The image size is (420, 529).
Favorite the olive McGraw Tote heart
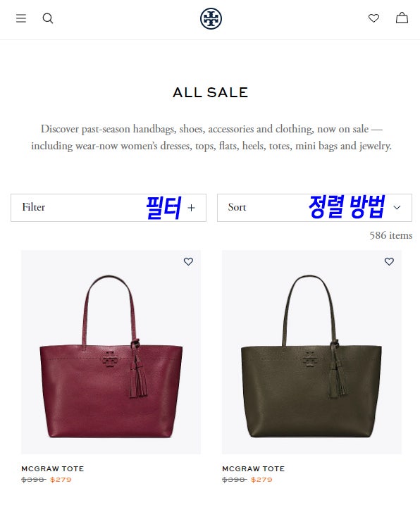tap(389, 261)
